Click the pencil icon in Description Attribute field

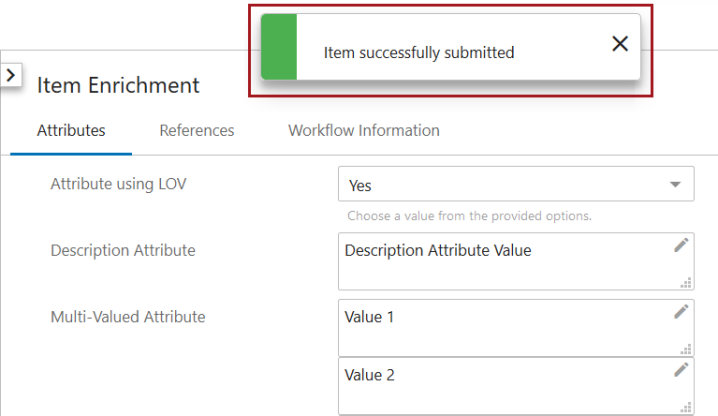pos(681,245)
